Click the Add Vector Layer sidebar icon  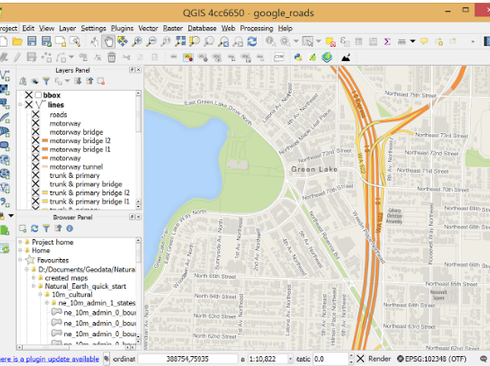click(5, 75)
